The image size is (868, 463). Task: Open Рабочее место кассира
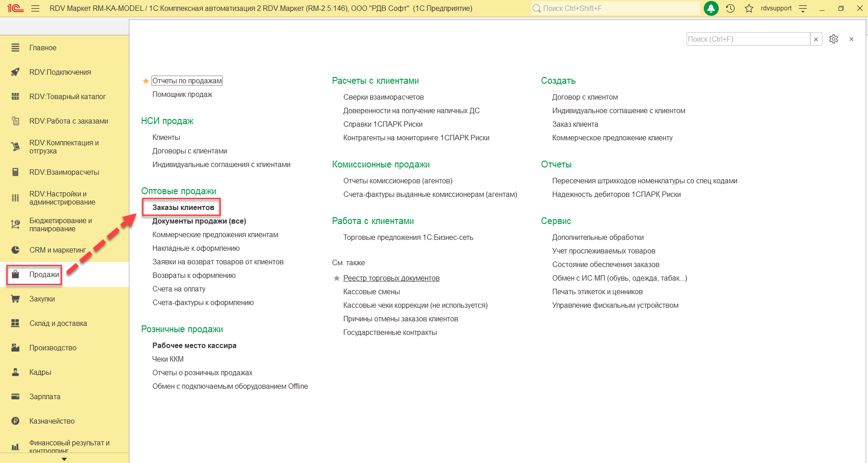click(x=194, y=345)
